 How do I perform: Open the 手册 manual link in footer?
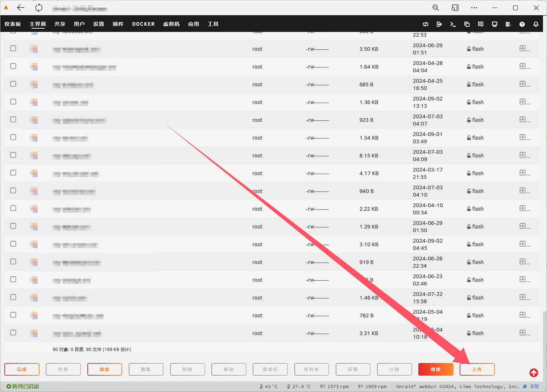pos(534,387)
